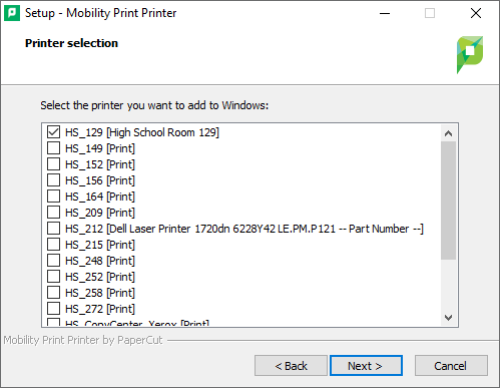Check the HS_209 [Print] entry
Screen dimensions: 500x388
[53, 212]
